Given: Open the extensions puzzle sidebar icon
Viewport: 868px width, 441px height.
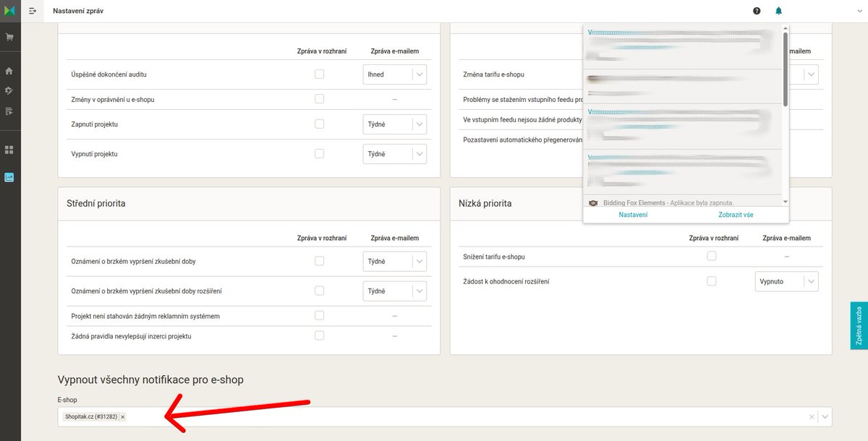Looking at the screenshot, I should pos(9,91).
